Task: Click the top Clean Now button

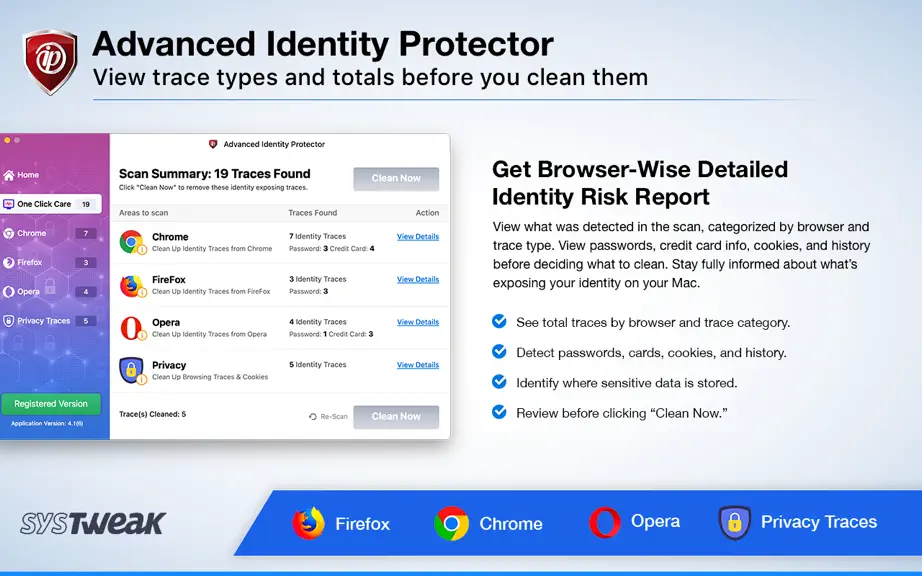Action: pos(396,179)
